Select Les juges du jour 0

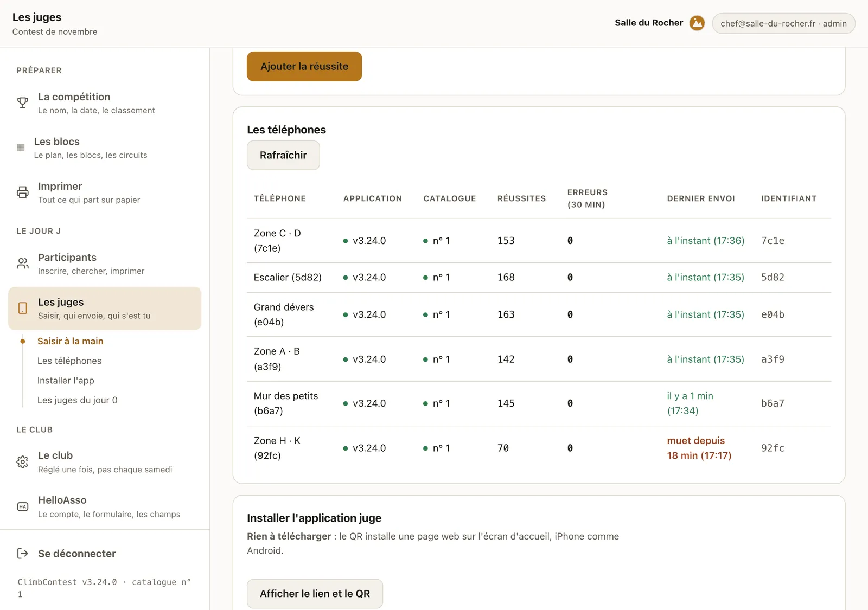click(77, 400)
